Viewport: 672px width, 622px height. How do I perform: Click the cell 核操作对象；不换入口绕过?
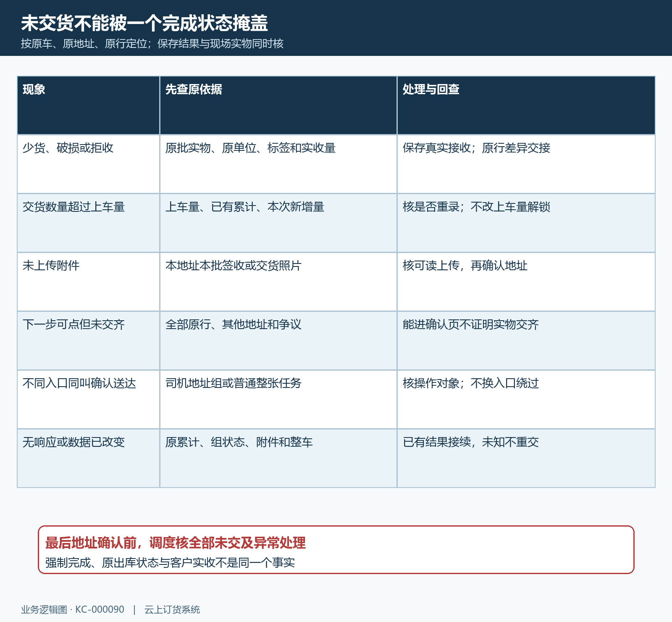(x=526, y=400)
